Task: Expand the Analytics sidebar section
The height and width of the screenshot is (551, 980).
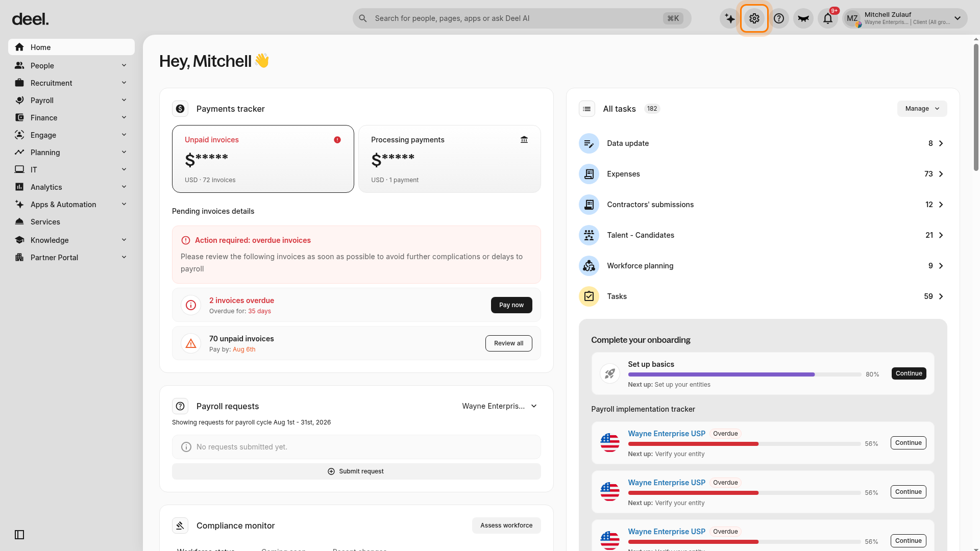Action: click(x=71, y=187)
